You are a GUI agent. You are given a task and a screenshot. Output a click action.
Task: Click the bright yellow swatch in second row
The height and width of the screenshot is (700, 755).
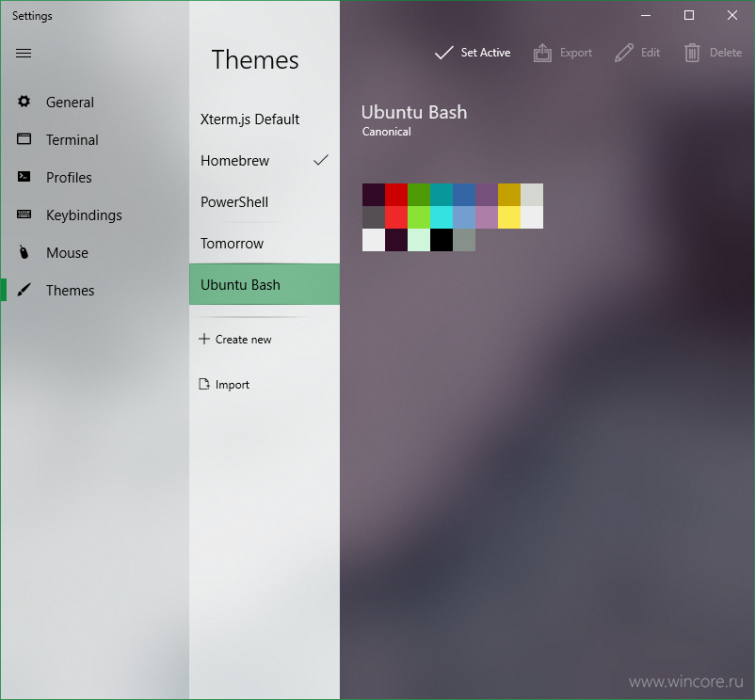pos(509,217)
